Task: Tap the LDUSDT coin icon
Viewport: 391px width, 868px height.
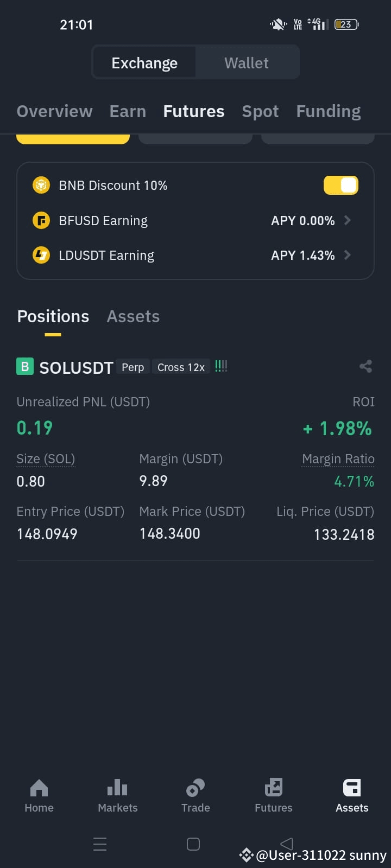Action: pos(41,255)
